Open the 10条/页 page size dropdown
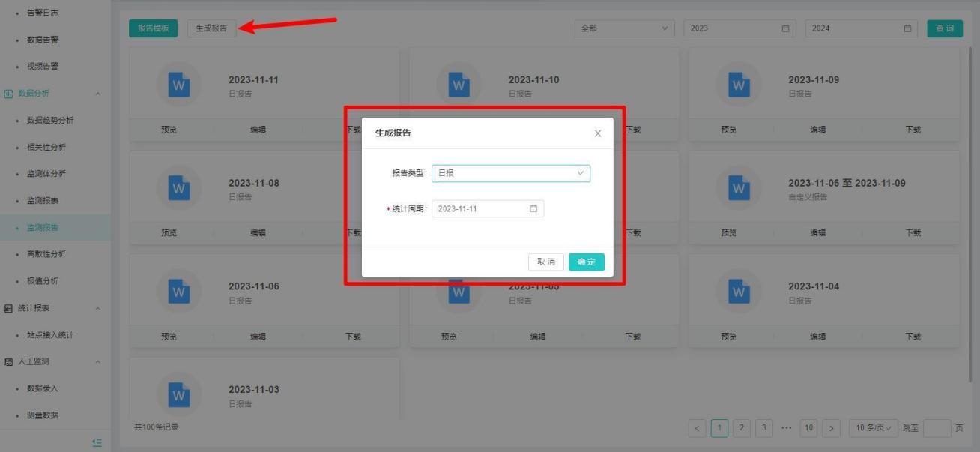This screenshot has width=980, height=452. (x=873, y=428)
